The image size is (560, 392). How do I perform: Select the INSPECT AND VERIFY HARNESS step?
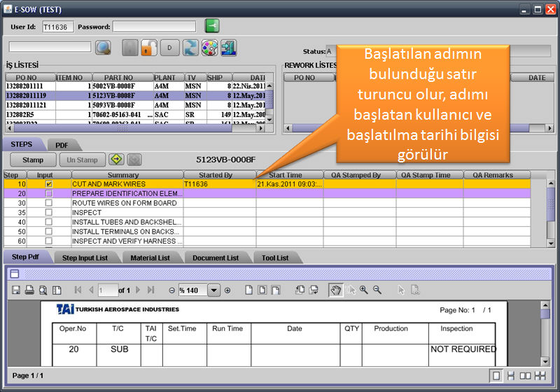[x=267, y=241]
